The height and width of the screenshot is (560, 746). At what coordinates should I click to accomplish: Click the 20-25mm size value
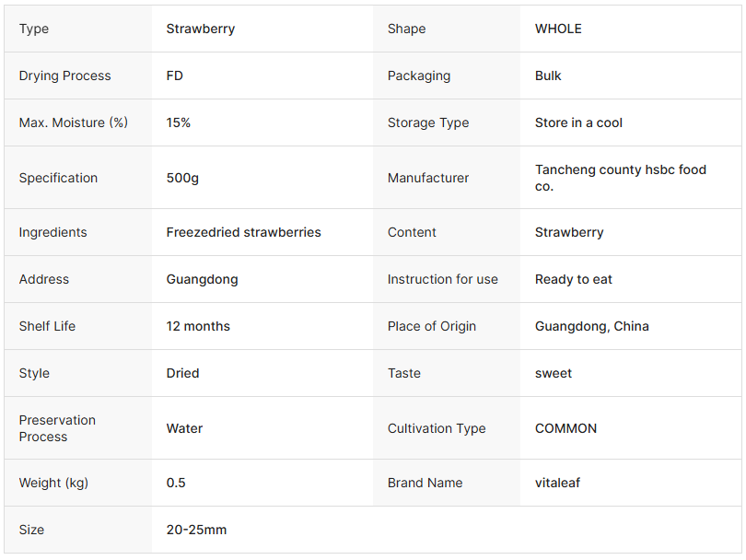pos(196,530)
